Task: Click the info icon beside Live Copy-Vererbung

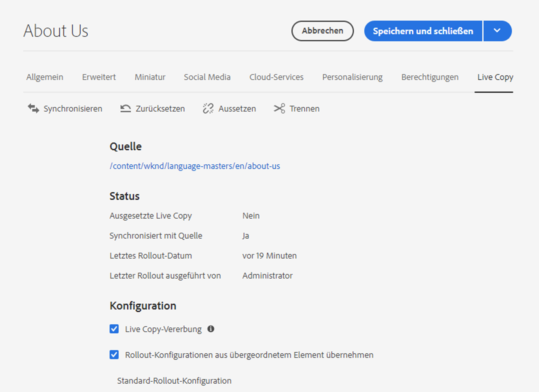Action: [x=211, y=329]
